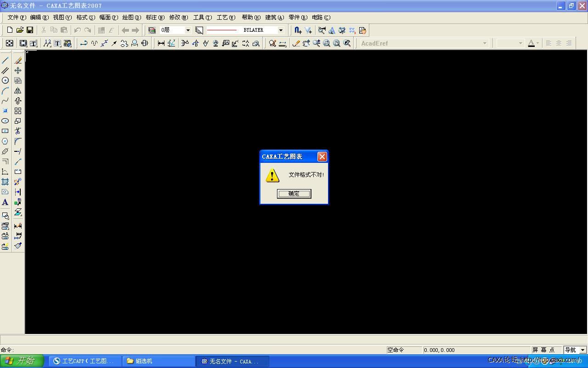The height and width of the screenshot is (368, 588).
Task: Close the CAXA工艺图表 dialog with the X
Action: click(x=322, y=156)
